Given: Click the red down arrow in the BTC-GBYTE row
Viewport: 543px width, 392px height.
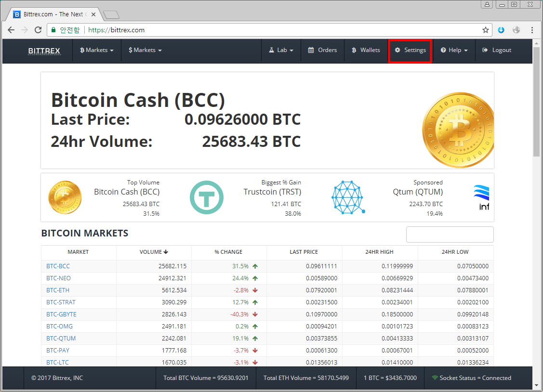Looking at the screenshot, I should pyautogui.click(x=255, y=314).
